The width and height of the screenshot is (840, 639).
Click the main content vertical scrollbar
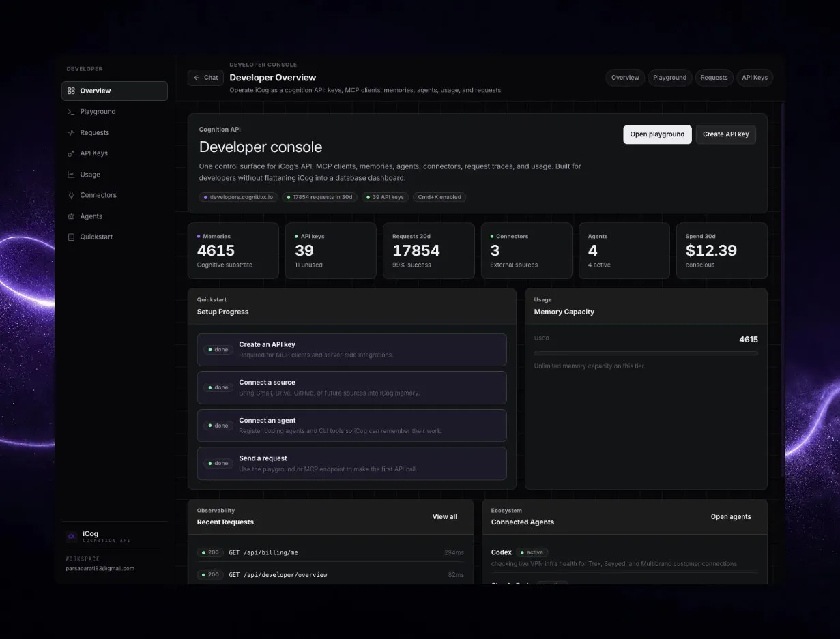(x=783, y=290)
